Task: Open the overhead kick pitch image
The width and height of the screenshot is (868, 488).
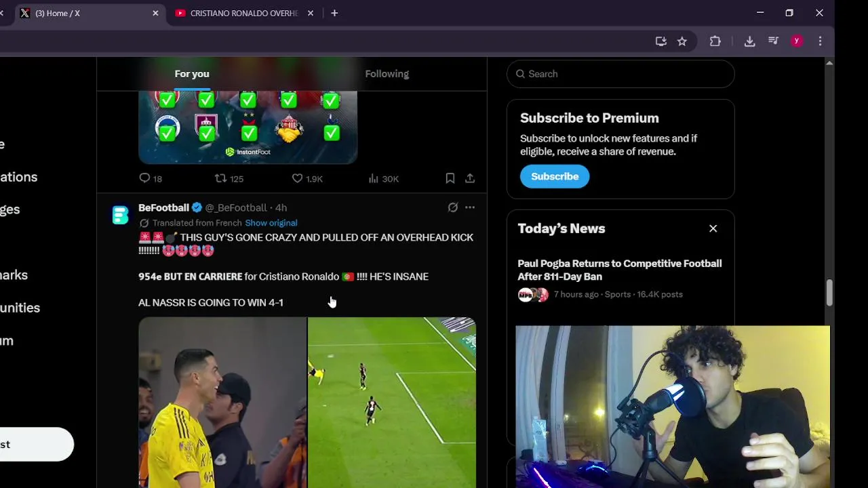Action: point(392,403)
